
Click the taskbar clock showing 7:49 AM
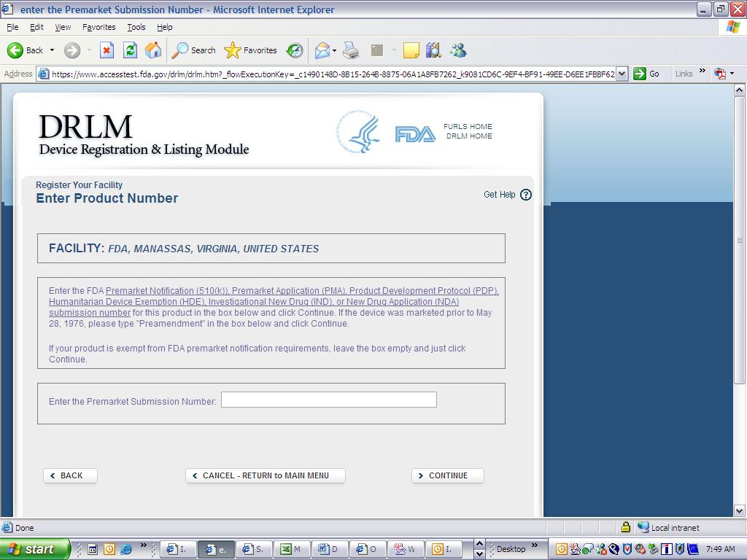coord(720,549)
